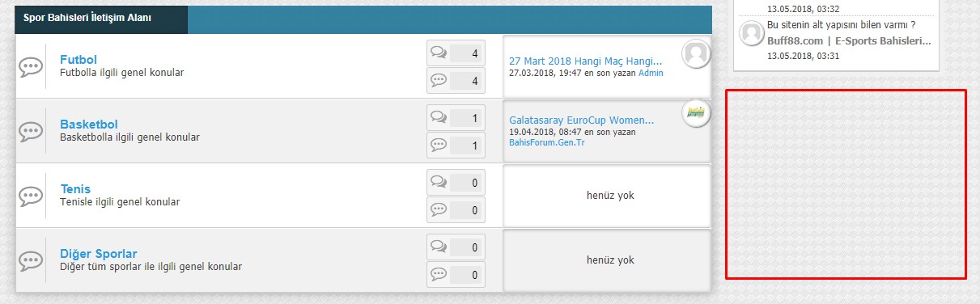The width and height of the screenshot is (980, 304).
Task: Open last post '27 Mart 2018 Hangi Maç Hangi...'
Action: point(586,61)
